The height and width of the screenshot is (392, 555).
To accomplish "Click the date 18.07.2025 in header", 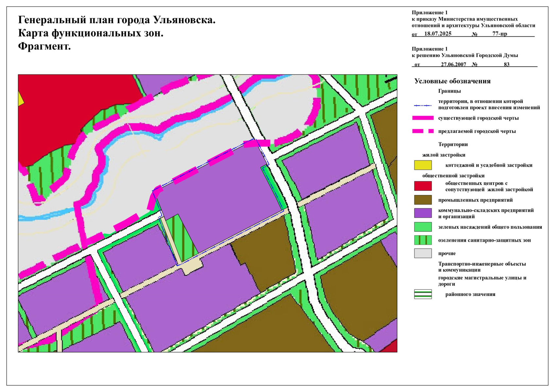I will 438,34.
